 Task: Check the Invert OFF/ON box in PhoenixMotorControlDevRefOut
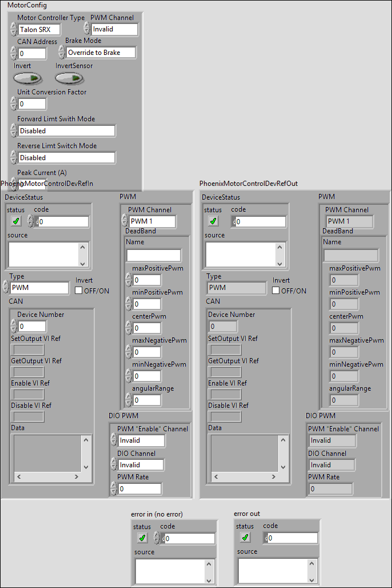(276, 291)
